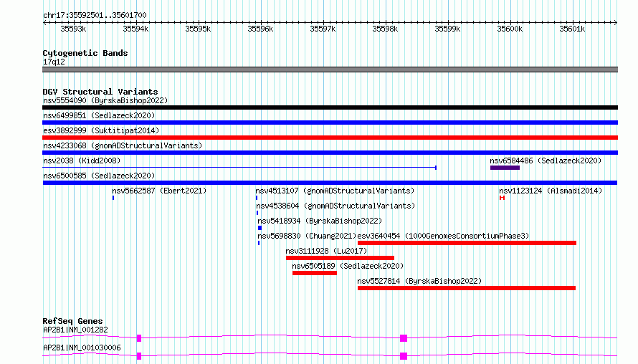
Task: Click the 35600k ruler position
Action: point(510,29)
